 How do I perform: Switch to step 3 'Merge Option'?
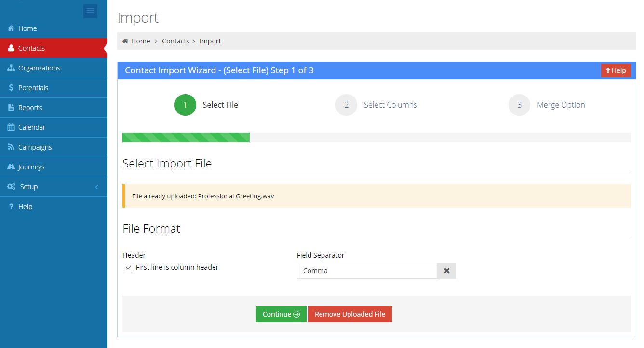(519, 105)
